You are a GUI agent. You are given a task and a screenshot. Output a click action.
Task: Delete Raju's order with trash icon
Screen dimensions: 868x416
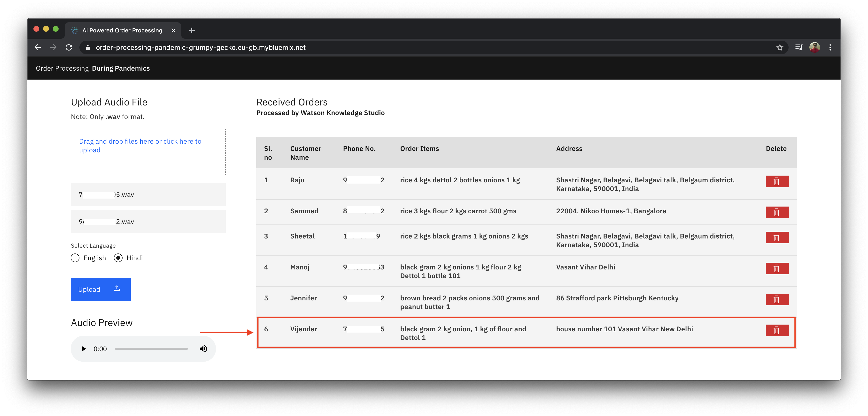point(777,181)
